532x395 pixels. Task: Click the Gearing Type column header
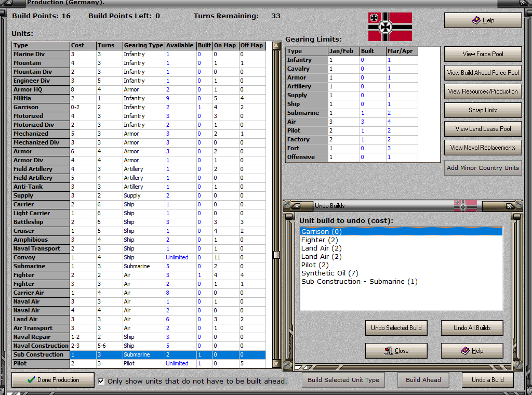(144, 45)
